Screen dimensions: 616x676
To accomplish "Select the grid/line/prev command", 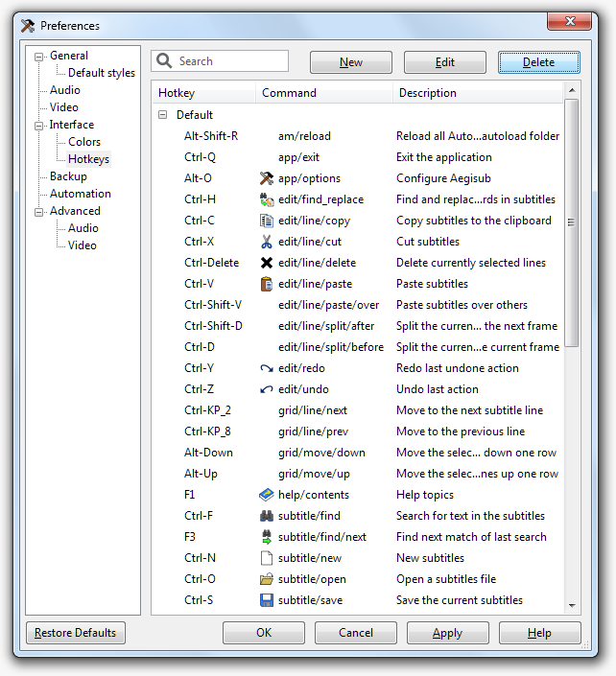I will pyautogui.click(x=313, y=431).
